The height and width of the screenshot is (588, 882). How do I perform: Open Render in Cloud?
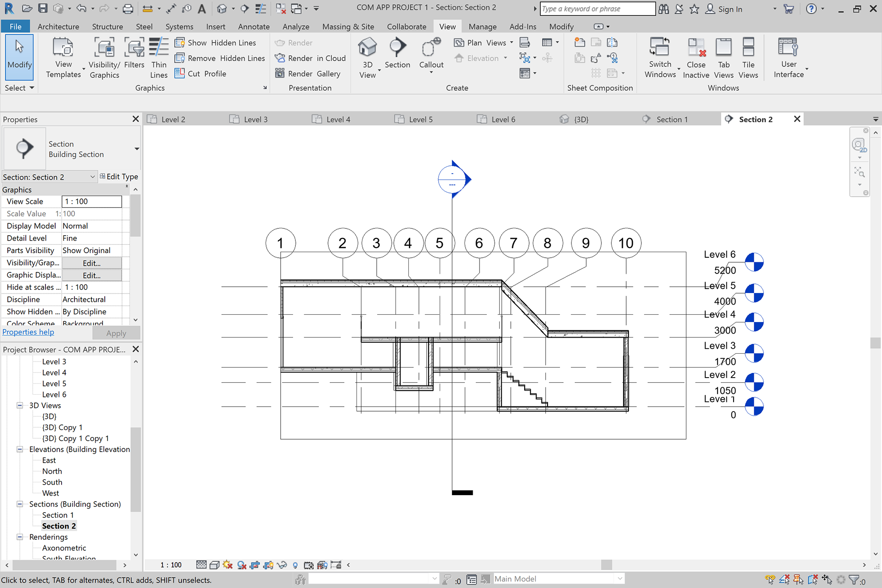click(310, 58)
